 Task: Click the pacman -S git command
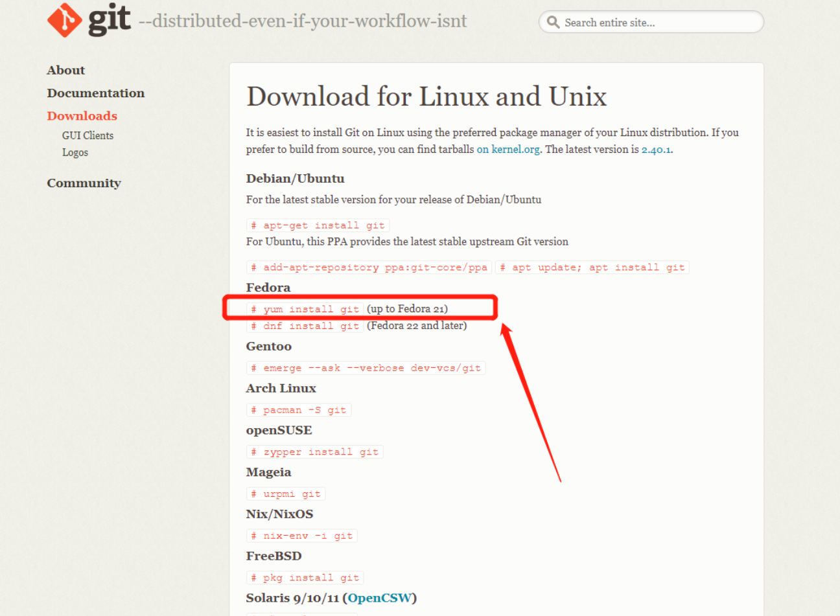(x=298, y=410)
